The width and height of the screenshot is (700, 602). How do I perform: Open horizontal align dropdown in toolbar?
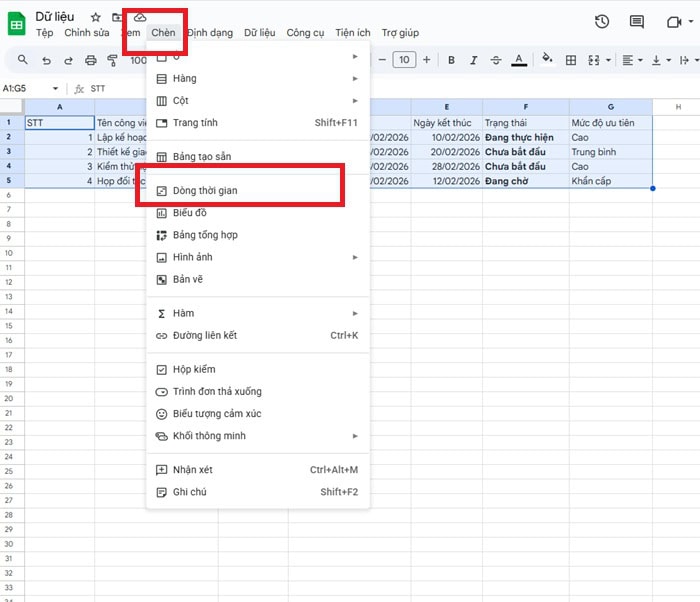pos(632,60)
